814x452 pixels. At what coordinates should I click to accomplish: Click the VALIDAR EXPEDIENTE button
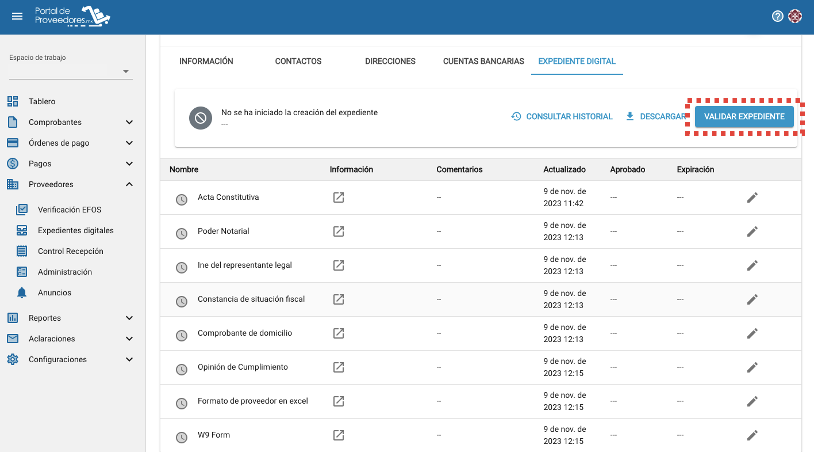point(744,116)
